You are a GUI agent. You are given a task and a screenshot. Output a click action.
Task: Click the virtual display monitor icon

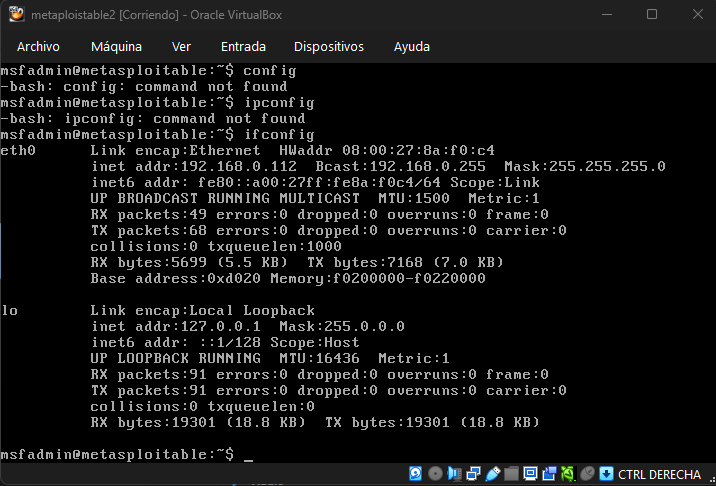[530, 474]
